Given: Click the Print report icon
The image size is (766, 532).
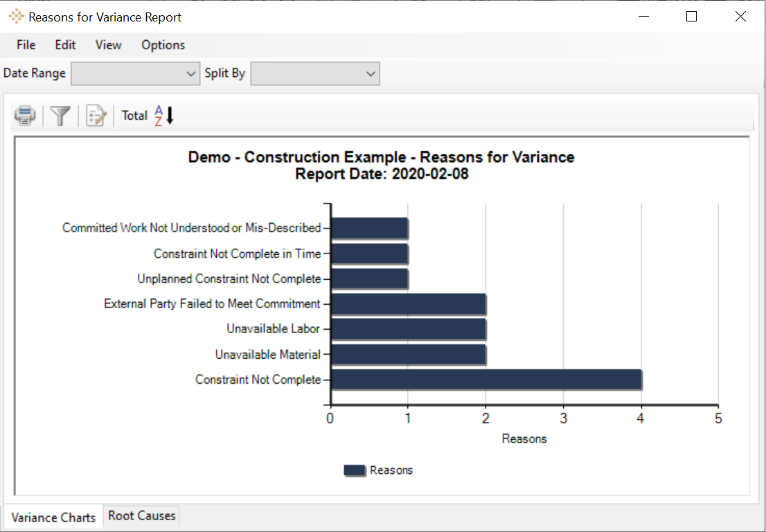Looking at the screenshot, I should coord(25,116).
